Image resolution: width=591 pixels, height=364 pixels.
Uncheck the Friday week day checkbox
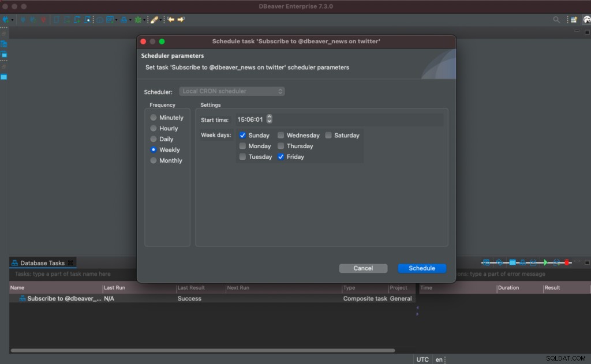(x=281, y=157)
